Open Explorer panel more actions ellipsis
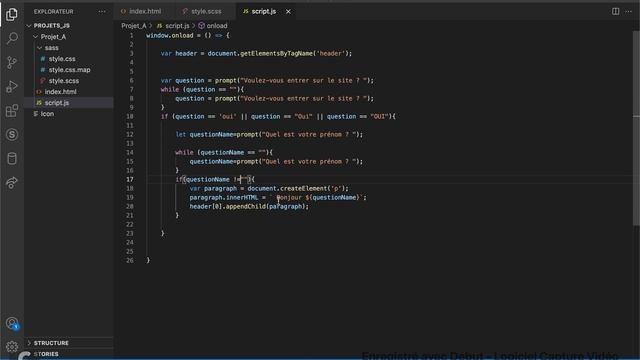This screenshot has width=640, height=360. click(102, 11)
